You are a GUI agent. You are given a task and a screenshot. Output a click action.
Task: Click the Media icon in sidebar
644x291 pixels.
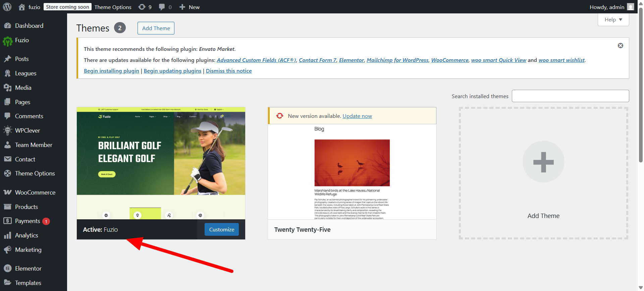tap(7, 88)
